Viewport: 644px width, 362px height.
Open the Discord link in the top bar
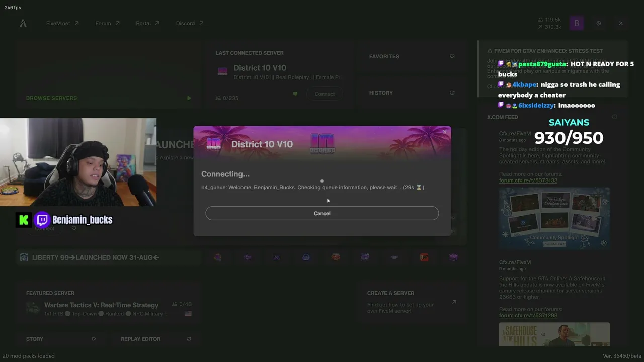[x=190, y=23]
